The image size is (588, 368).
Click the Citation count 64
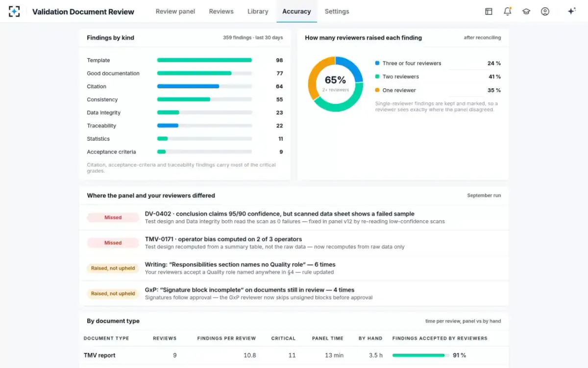point(279,86)
